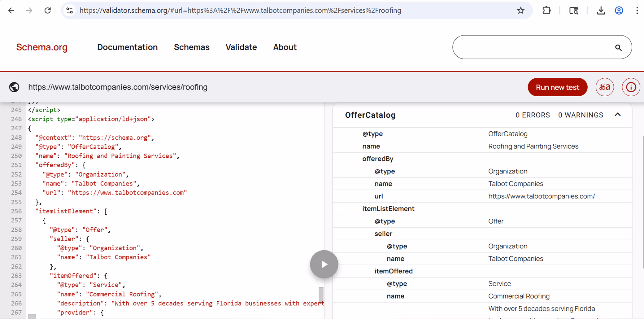Click the closing </script> tag line 245
This screenshot has width=644, height=319.
[44, 110]
